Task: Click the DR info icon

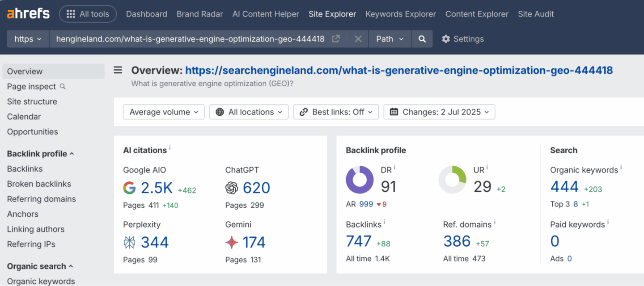Action: coord(394,168)
